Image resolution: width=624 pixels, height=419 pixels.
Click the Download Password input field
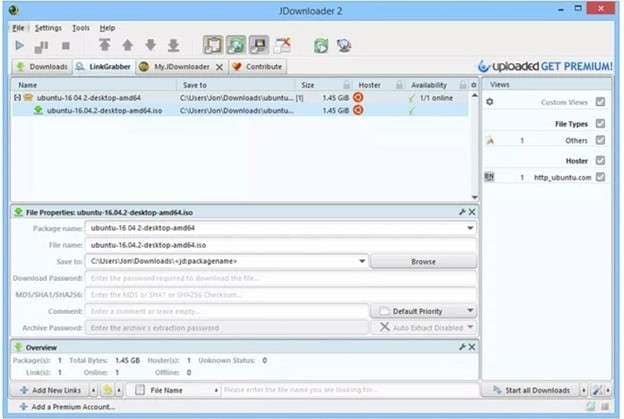tap(281, 278)
